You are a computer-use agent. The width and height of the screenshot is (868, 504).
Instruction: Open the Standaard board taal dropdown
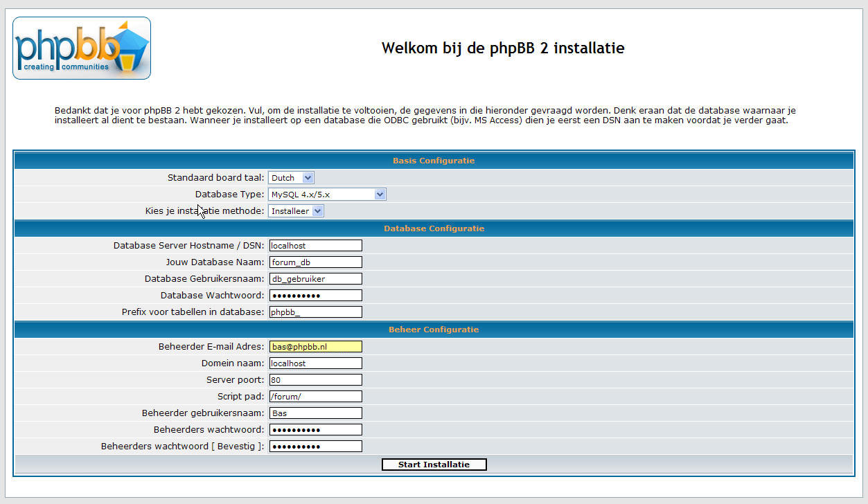pyautogui.click(x=291, y=178)
